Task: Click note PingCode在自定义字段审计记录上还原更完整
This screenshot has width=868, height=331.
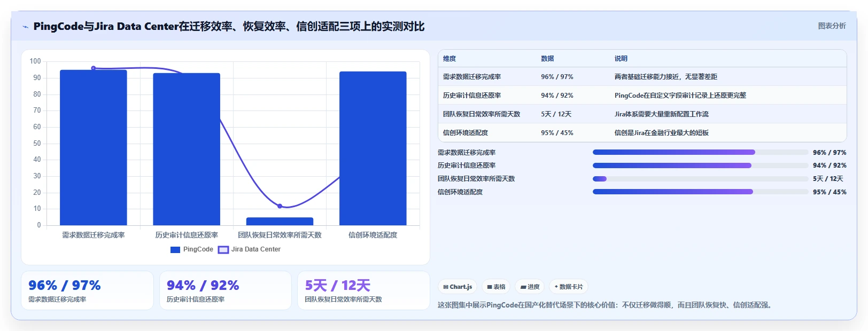Action: tap(680, 96)
